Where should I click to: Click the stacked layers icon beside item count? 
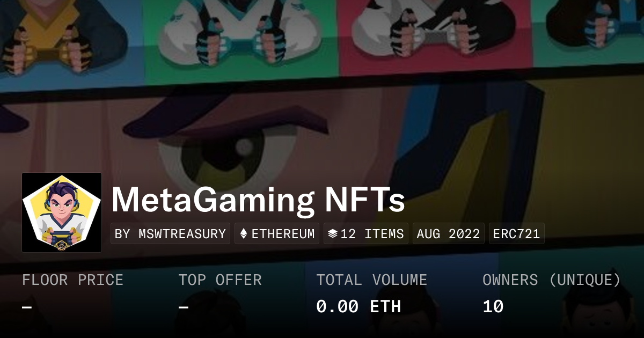point(333,234)
